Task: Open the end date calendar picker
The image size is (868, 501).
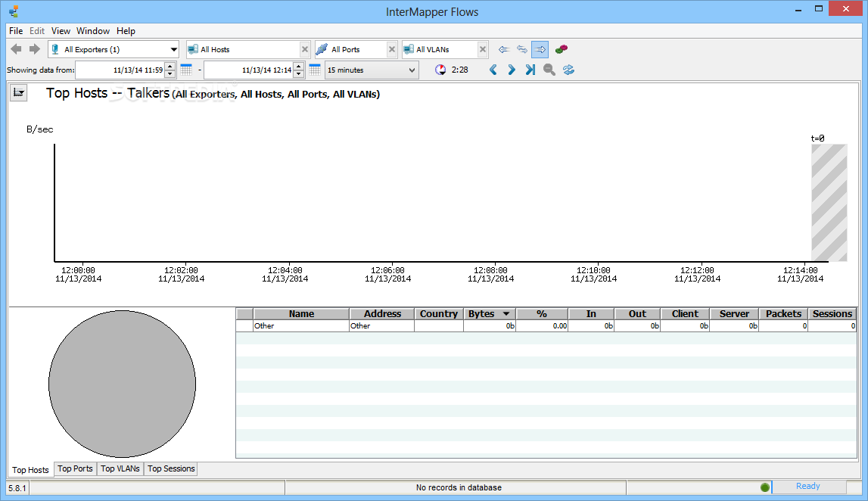Action: click(x=314, y=70)
